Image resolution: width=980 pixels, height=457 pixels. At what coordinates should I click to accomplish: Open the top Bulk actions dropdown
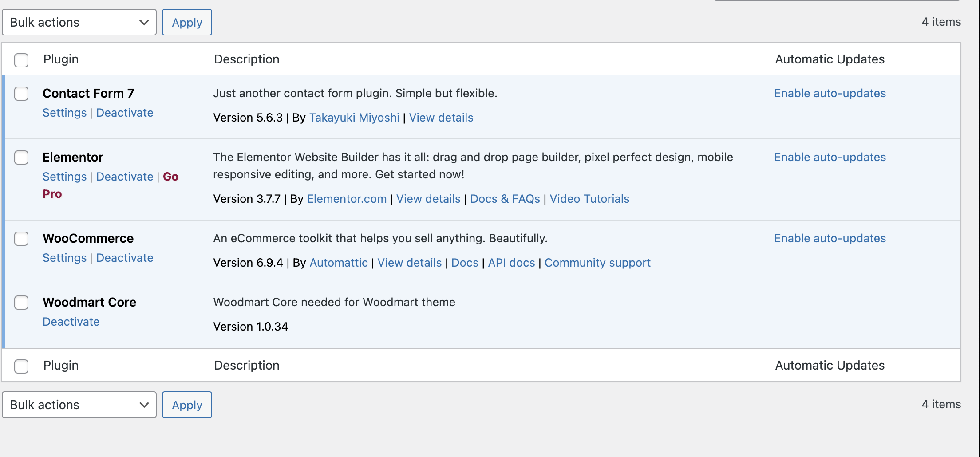(x=79, y=22)
